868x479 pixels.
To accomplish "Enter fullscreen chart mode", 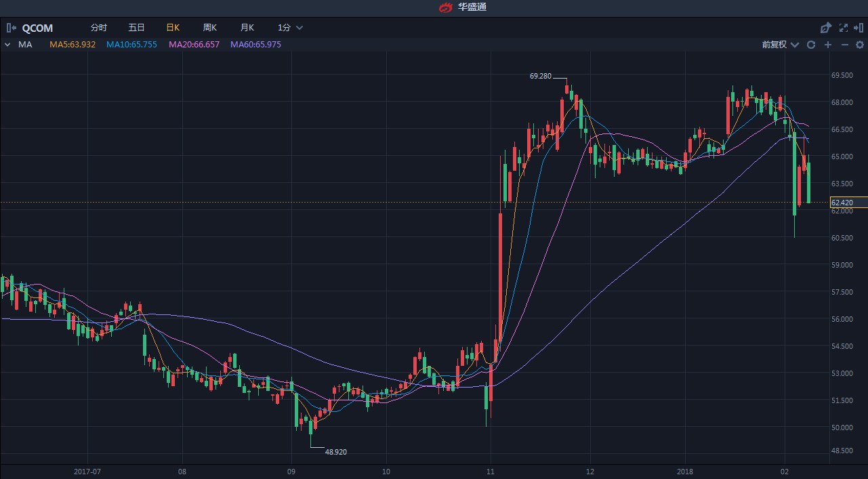I will [844, 28].
